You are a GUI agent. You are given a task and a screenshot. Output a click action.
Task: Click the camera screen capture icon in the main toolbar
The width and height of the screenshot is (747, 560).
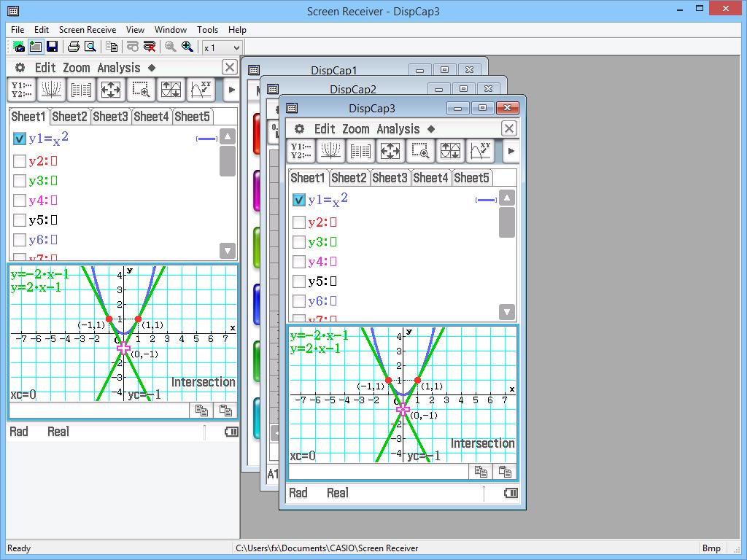(x=19, y=47)
